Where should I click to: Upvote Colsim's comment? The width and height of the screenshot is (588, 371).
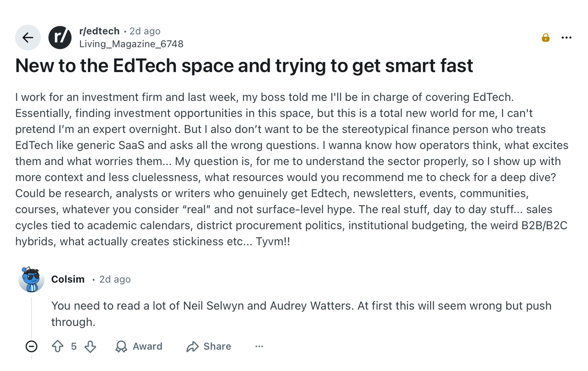click(58, 346)
